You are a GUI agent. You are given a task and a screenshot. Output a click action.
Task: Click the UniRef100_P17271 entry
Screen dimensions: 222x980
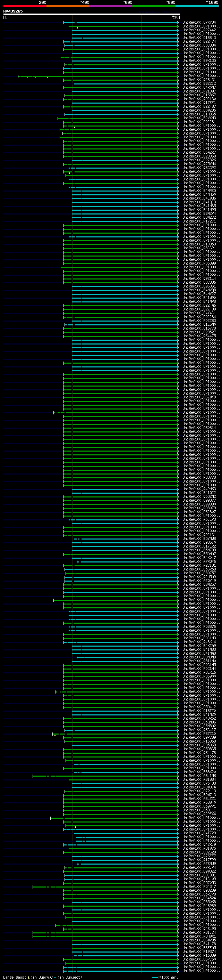(x=199, y=221)
